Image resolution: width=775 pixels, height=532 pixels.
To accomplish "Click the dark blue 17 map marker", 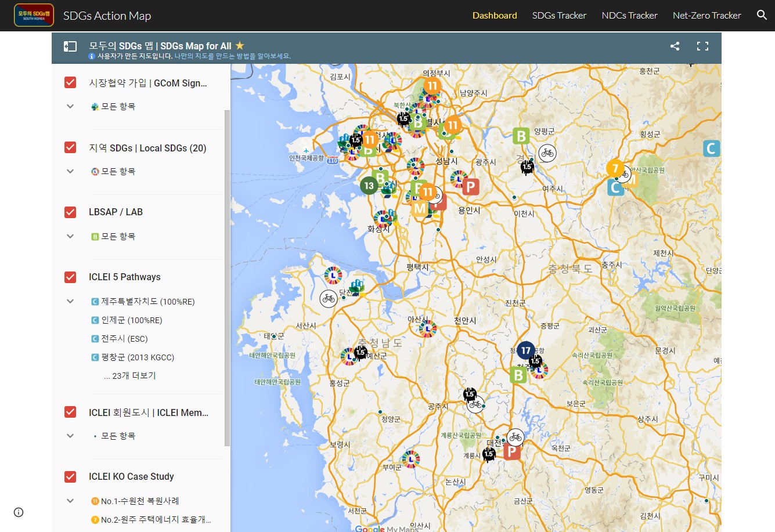I will coord(525,350).
